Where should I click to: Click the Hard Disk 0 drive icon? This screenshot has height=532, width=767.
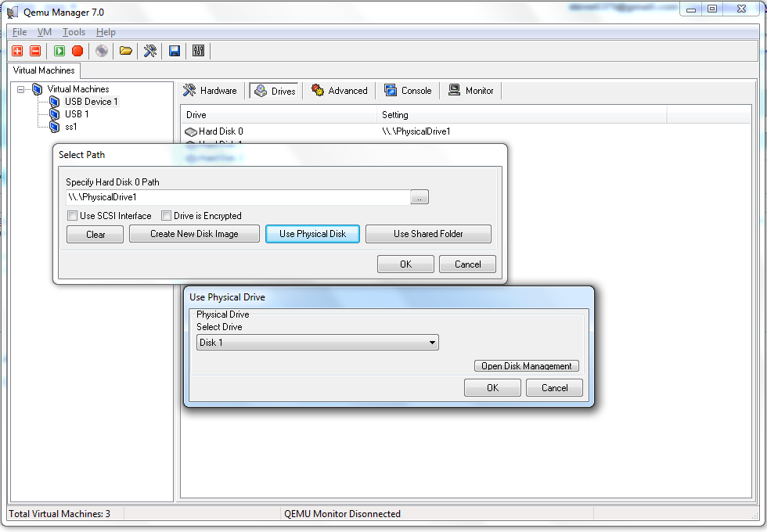click(x=191, y=131)
